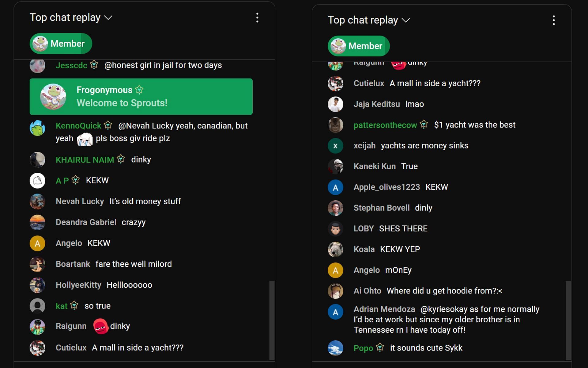Click the member badge next to Popo
The image size is (588, 368).
[x=380, y=347]
